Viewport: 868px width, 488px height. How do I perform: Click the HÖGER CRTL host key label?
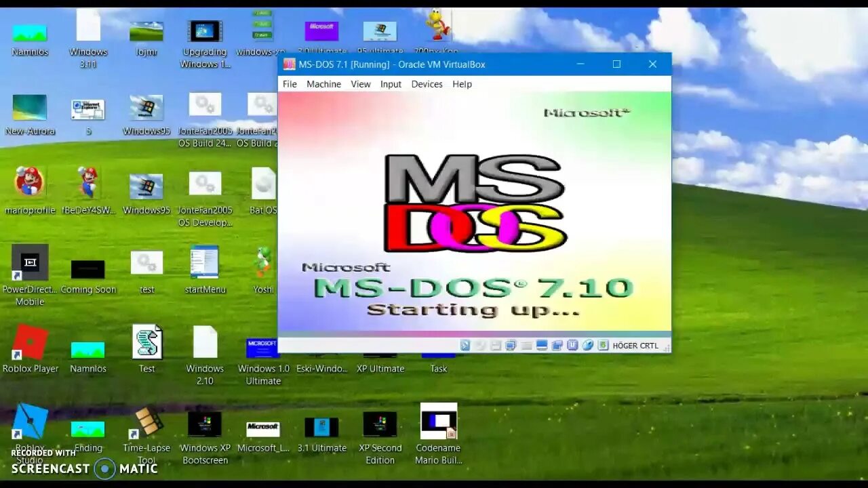(635, 346)
